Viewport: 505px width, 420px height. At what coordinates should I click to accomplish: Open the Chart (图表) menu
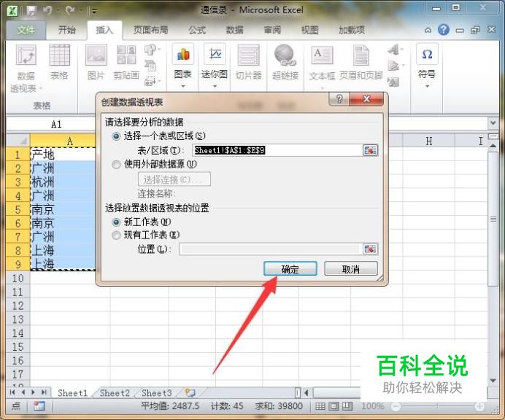183,66
